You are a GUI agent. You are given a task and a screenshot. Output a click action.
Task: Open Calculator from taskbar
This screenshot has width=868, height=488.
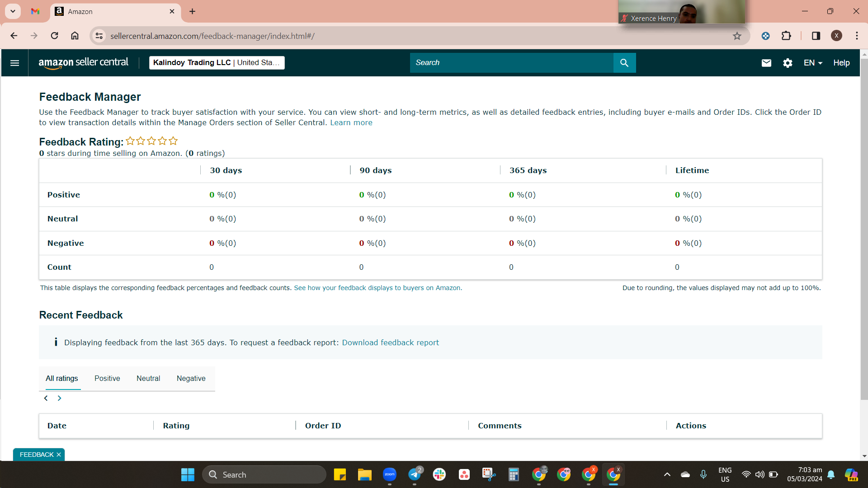tap(514, 475)
